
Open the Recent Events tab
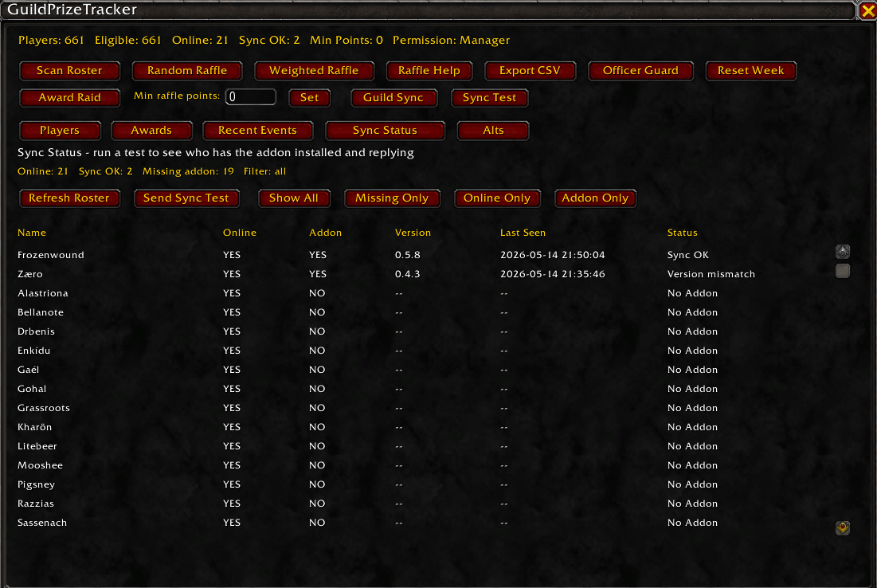257,130
